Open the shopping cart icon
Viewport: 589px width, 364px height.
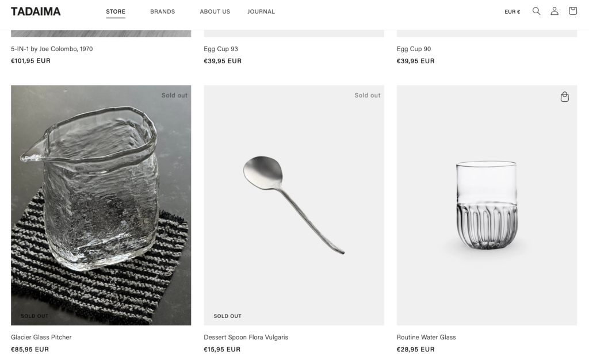573,11
